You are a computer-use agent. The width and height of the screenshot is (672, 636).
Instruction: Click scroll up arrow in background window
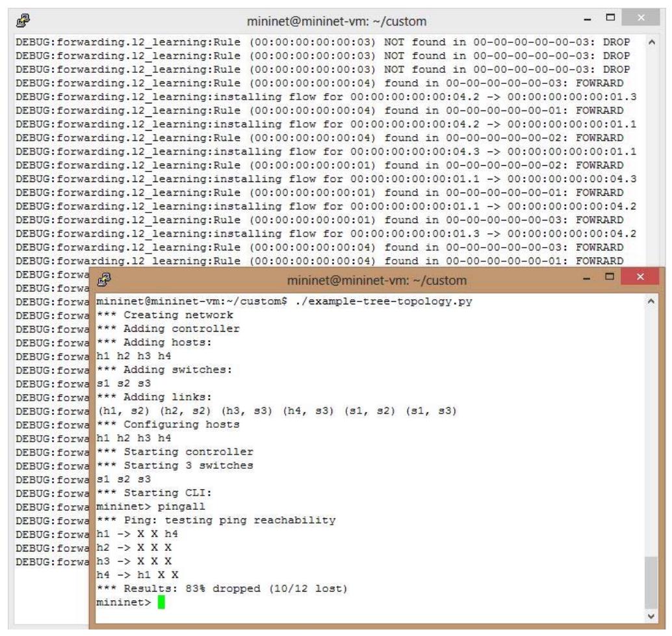[x=651, y=42]
